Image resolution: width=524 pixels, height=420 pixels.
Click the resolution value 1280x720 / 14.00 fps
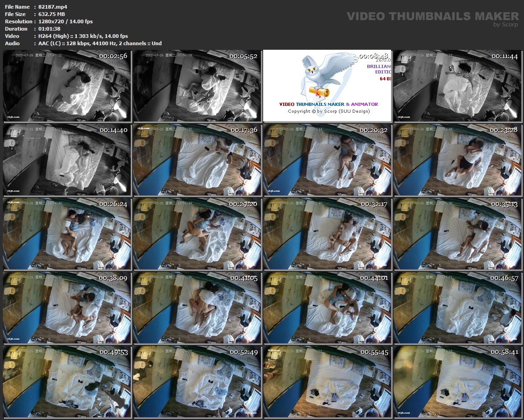(x=65, y=21)
